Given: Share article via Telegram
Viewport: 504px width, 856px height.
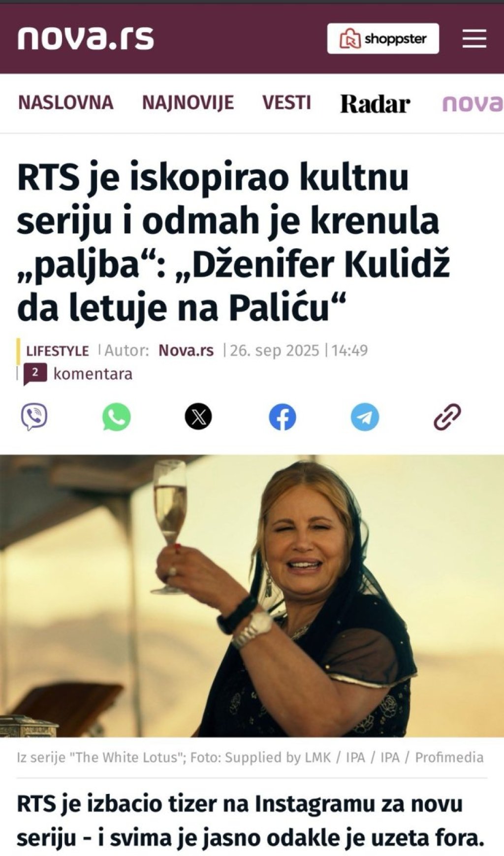Looking at the screenshot, I should point(365,417).
